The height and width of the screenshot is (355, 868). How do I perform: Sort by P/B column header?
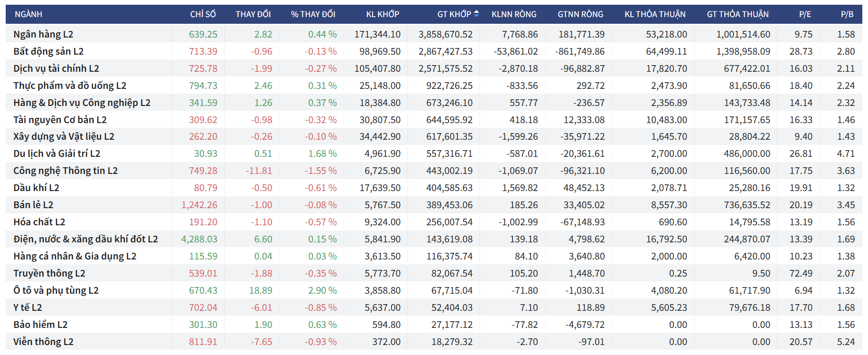tap(847, 14)
